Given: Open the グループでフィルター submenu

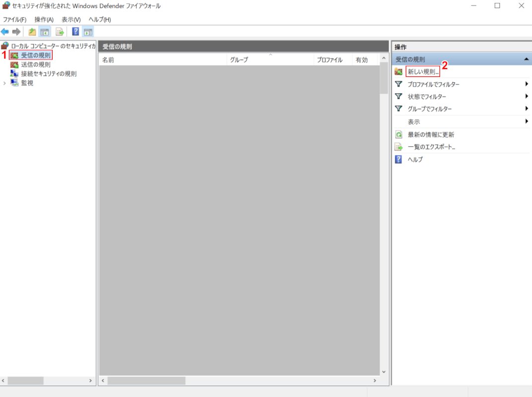Looking at the screenshot, I should coord(430,109).
